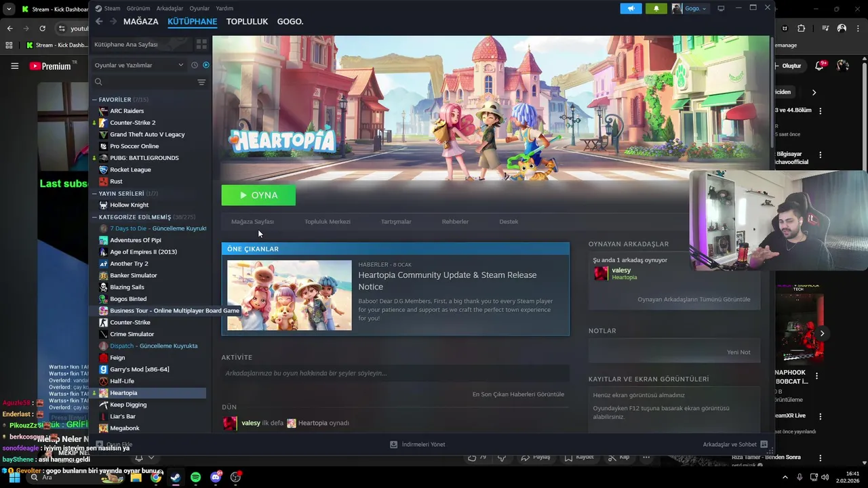The image size is (868, 488).
Task: Open the Destek link
Action: click(509, 222)
